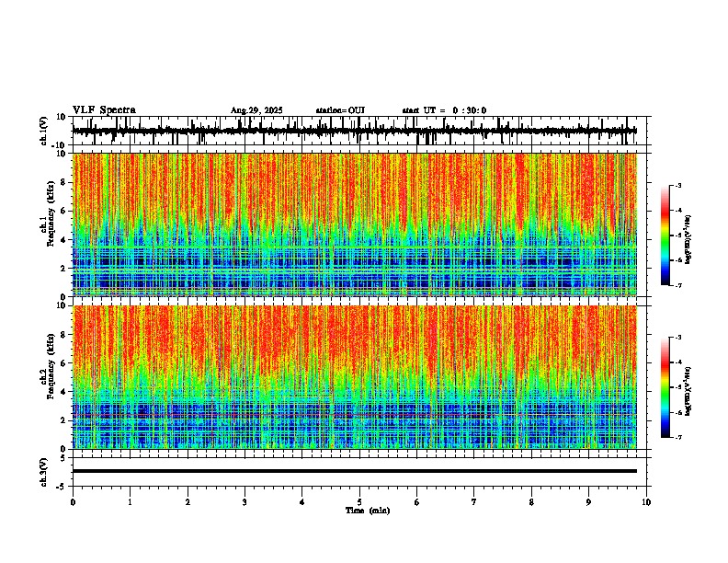Click time axis tick label "3"

[x=245, y=502]
